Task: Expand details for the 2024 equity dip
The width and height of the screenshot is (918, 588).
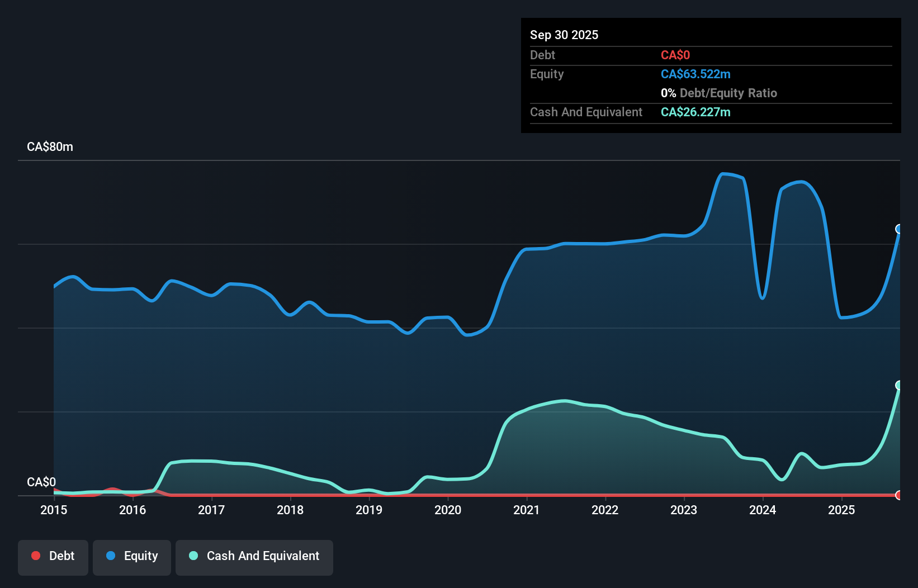Action: 763,299
